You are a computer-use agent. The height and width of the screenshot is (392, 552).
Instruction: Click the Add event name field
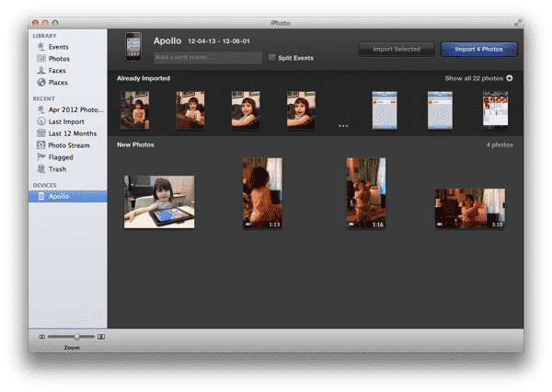[208, 57]
